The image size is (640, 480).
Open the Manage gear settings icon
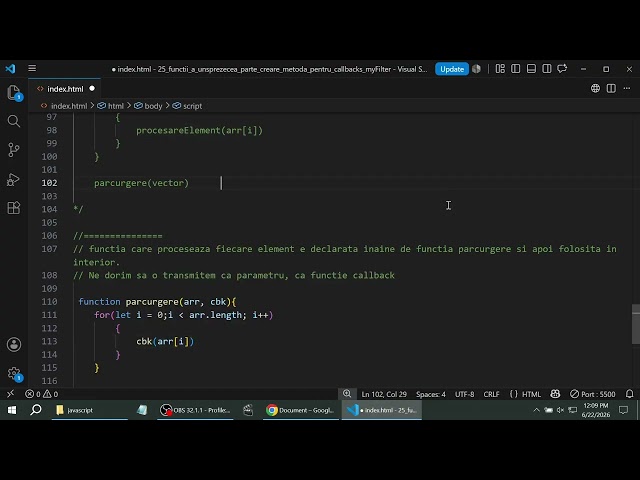point(13,373)
